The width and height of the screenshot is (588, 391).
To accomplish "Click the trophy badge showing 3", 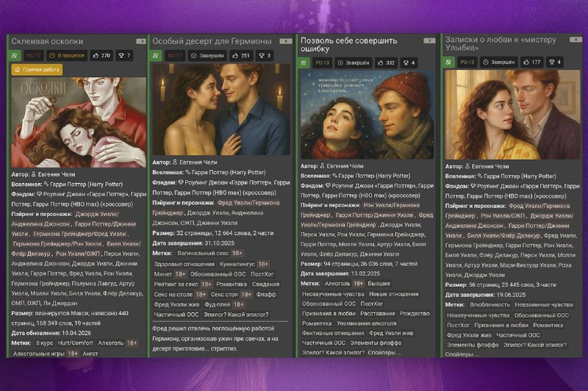I will point(265,55).
